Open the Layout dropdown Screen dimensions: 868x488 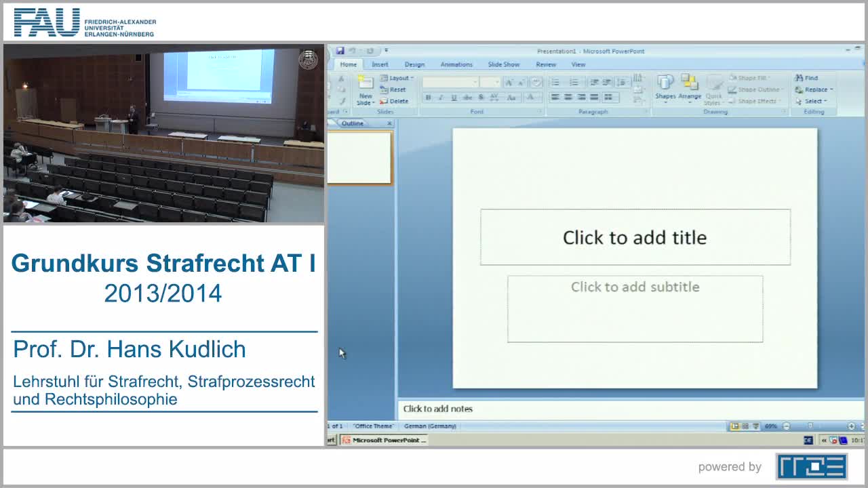397,78
